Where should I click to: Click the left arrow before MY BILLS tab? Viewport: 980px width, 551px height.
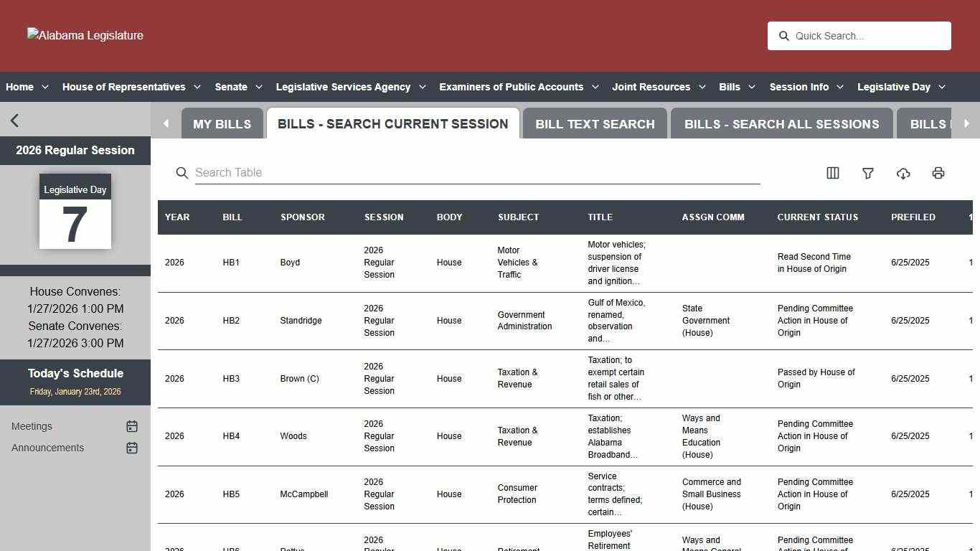(x=166, y=123)
